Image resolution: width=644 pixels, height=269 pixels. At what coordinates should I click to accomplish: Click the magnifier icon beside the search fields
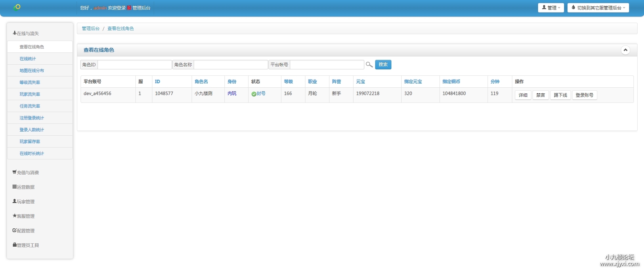pos(369,65)
